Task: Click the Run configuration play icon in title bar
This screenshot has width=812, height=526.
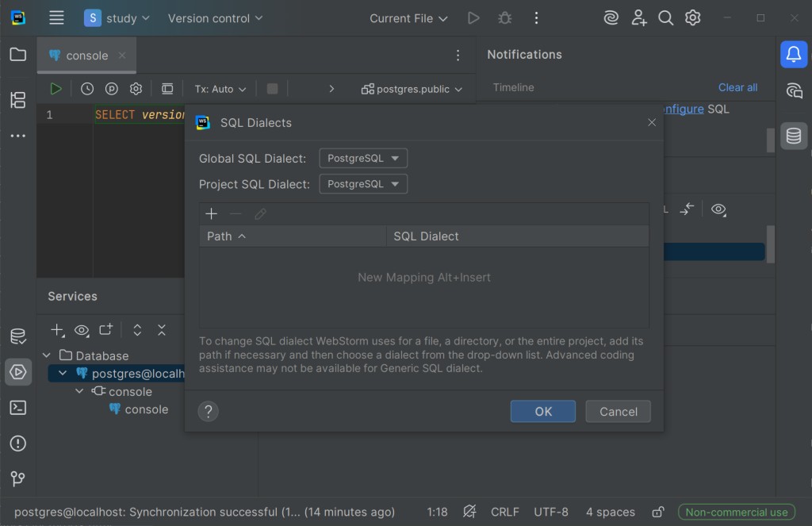Action: point(473,18)
